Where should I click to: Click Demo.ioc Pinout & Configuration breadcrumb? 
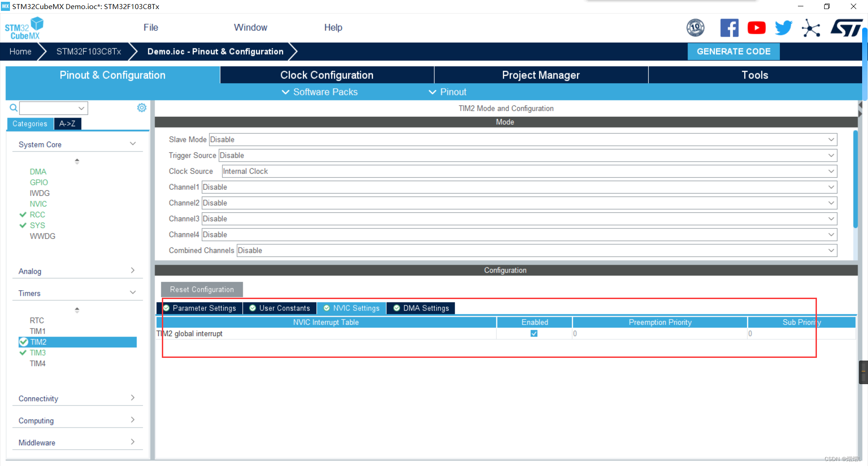[x=215, y=52]
